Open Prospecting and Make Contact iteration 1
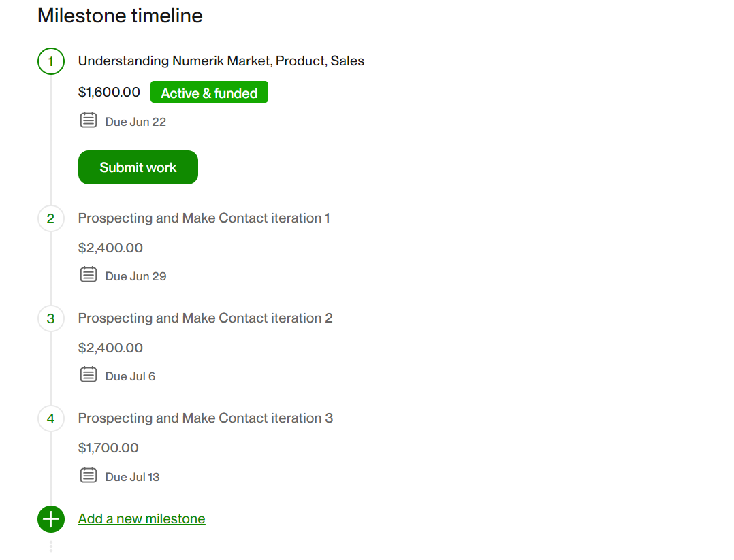734x560 pixels. pos(204,218)
